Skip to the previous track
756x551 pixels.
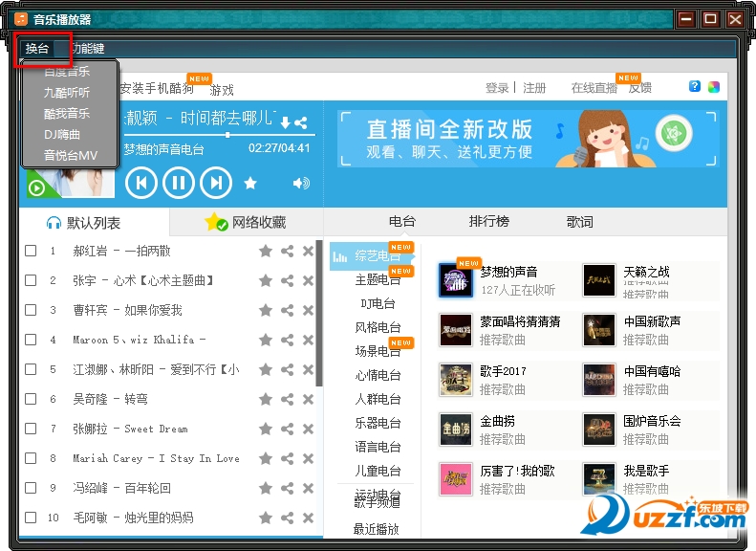[141, 182]
